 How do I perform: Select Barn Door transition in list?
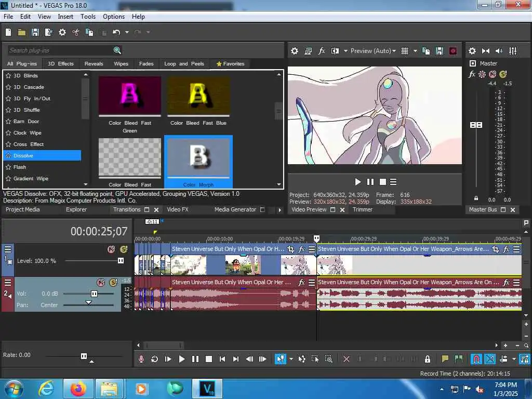26,121
